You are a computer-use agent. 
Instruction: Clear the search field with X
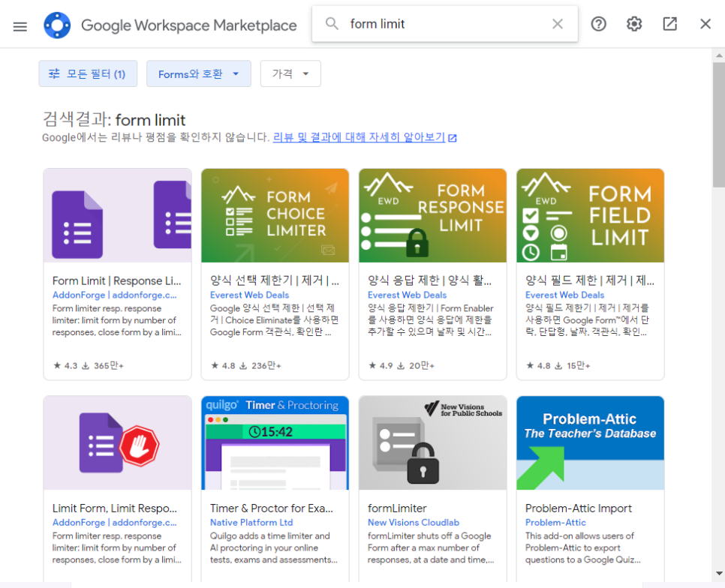(558, 23)
